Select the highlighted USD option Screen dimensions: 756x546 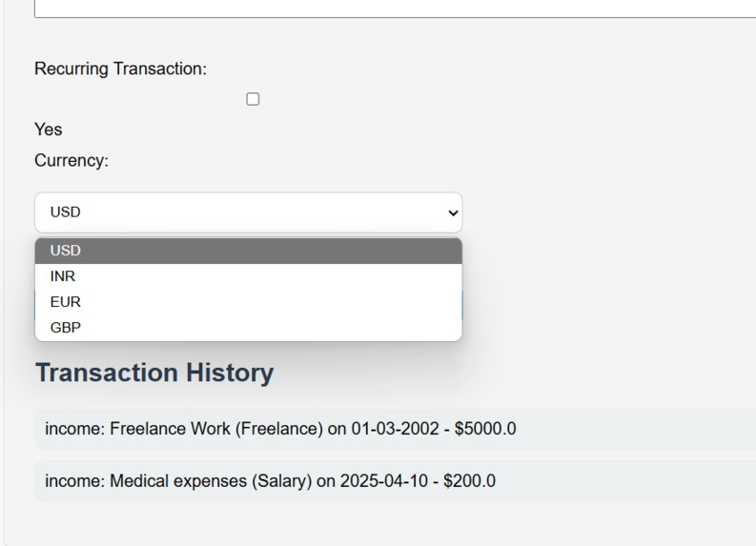[249, 251]
